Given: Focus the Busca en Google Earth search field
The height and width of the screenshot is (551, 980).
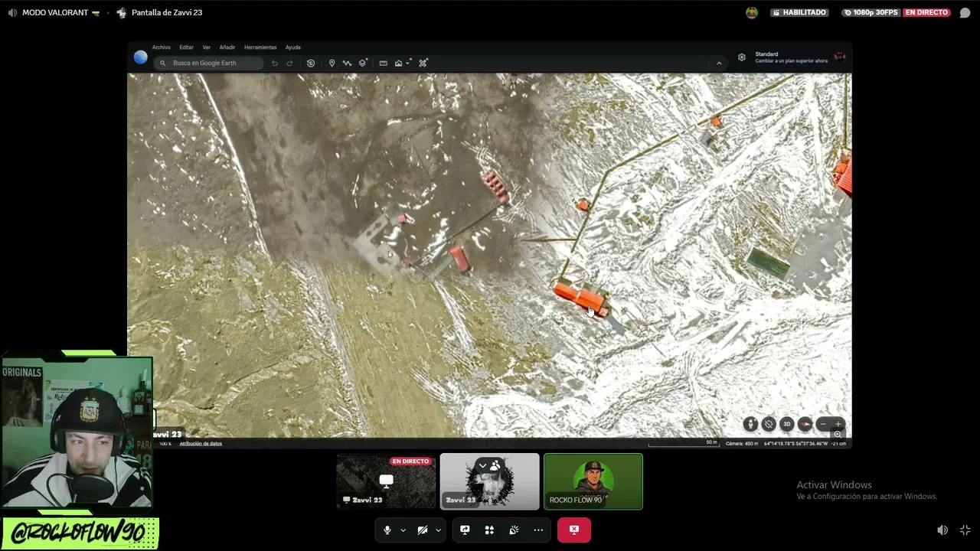Looking at the screenshot, I should tap(208, 63).
